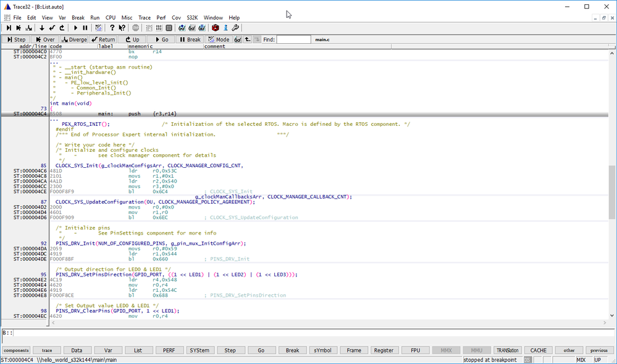Click the vertical scrollbar thumb of listing

pyautogui.click(x=611, y=192)
